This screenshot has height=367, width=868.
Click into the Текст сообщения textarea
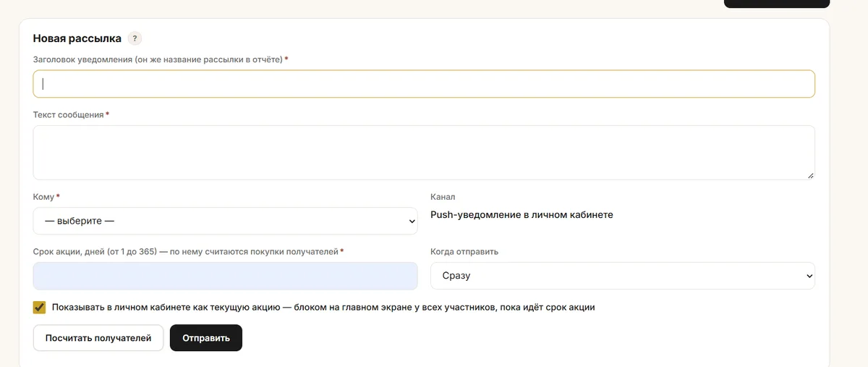[x=424, y=153]
